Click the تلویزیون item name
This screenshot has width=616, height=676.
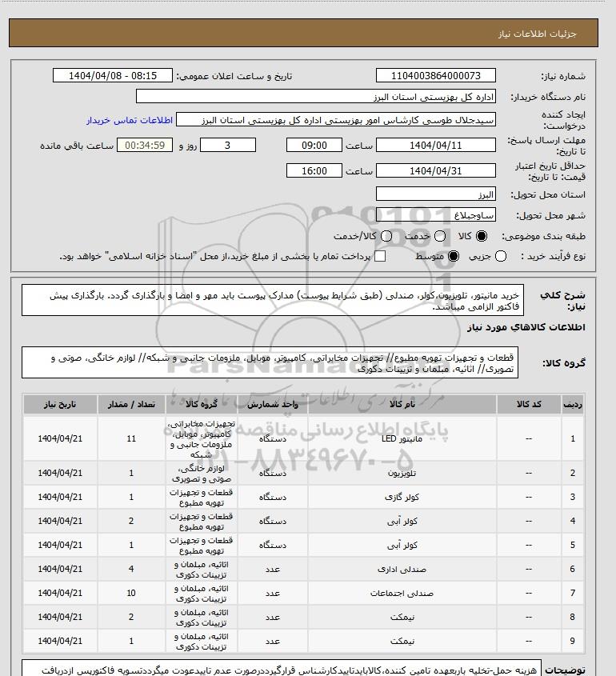click(x=402, y=474)
